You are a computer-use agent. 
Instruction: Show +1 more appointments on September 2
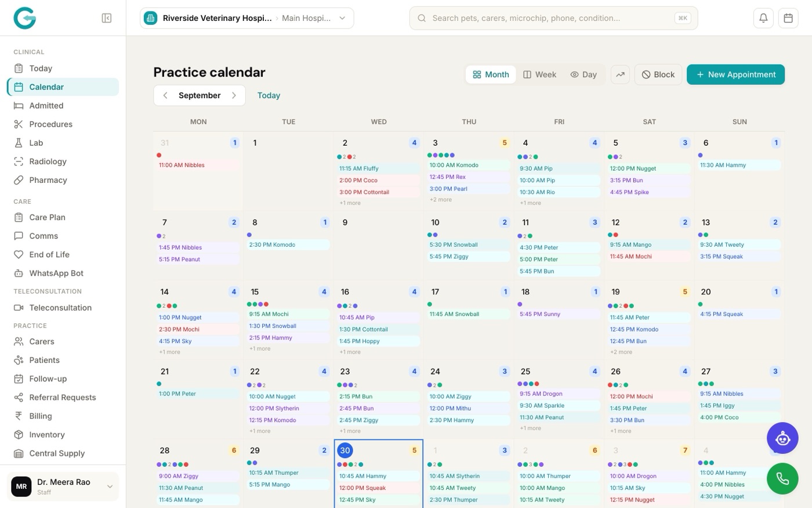350,203
